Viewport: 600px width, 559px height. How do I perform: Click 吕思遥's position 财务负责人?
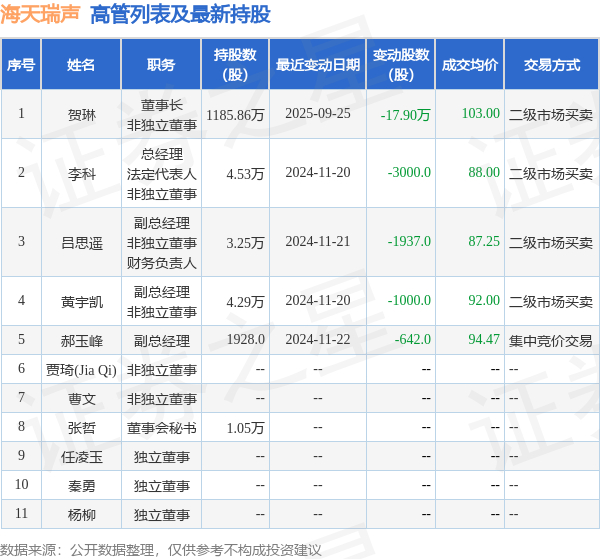tap(161, 263)
